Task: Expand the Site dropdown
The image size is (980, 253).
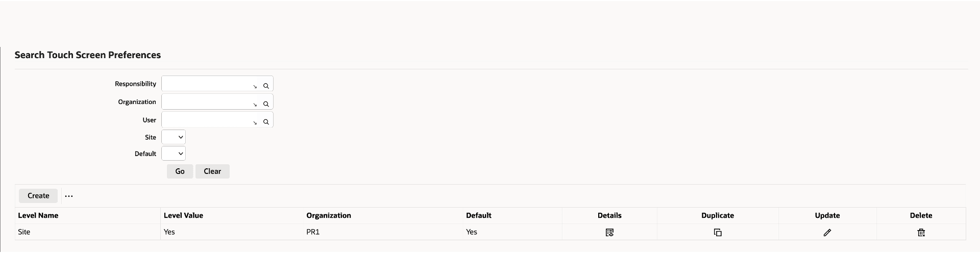Action: (x=174, y=137)
